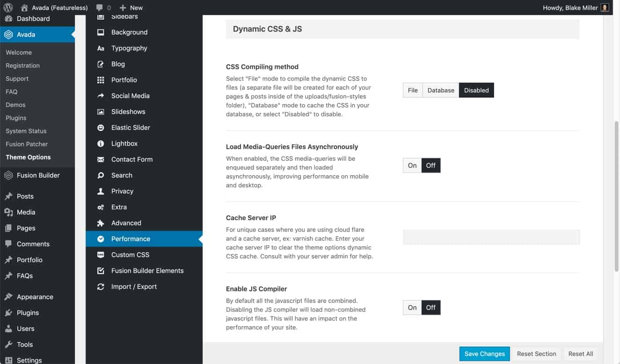620x364 pixels.
Task: Open the comments bubble icon in admin bar
Action: tap(100, 8)
